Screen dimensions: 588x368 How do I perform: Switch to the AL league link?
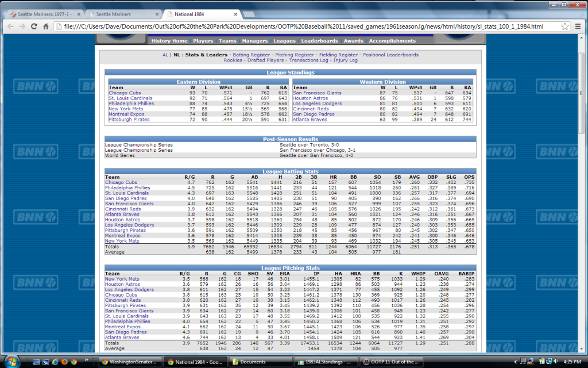(165, 55)
